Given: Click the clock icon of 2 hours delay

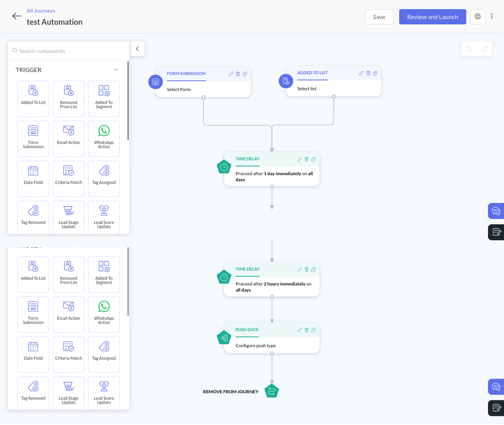Looking at the screenshot, I should (224, 277).
